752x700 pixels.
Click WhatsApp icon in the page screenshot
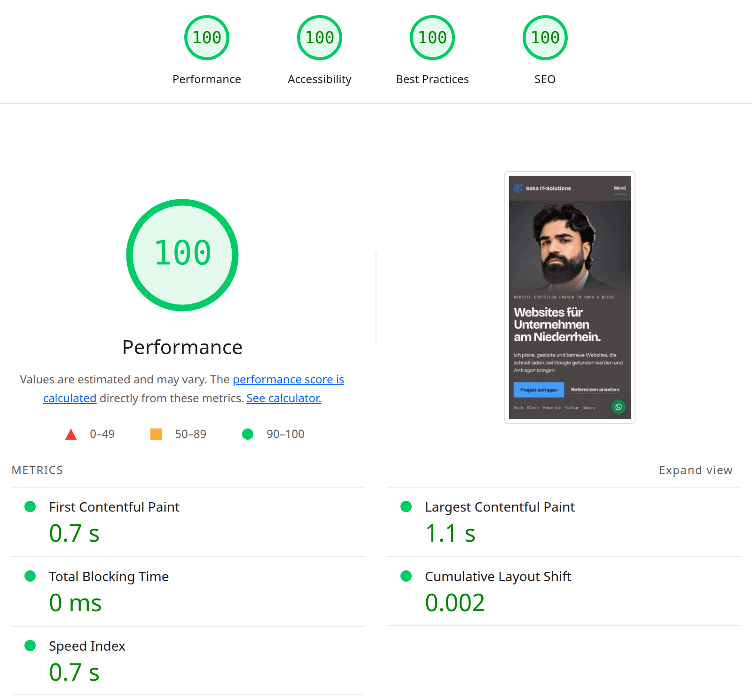tap(619, 407)
